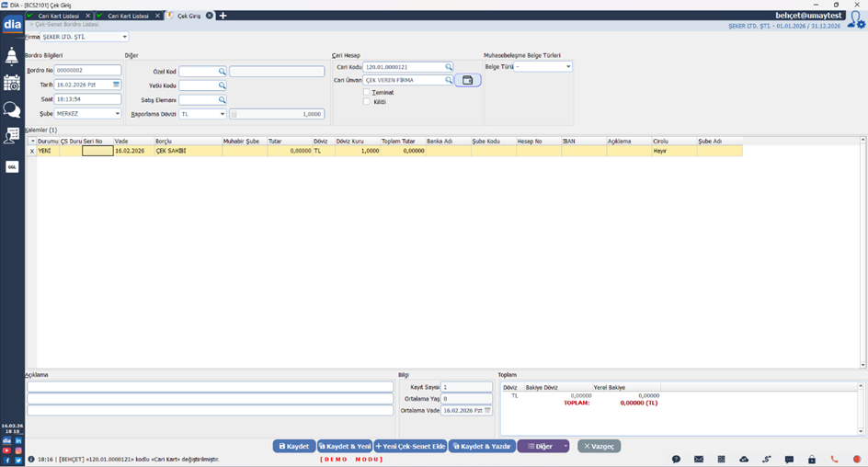Screen dimensions: 868x467
Task: Open user settings icon at top right
Action: 855,19
